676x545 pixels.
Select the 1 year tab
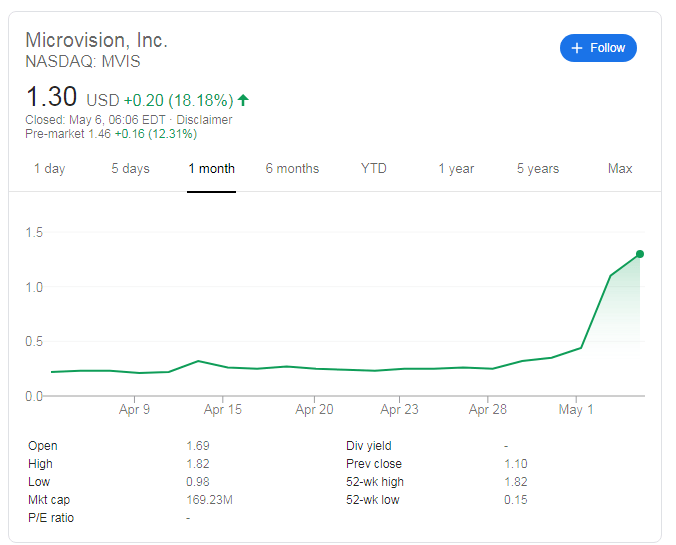tap(456, 169)
